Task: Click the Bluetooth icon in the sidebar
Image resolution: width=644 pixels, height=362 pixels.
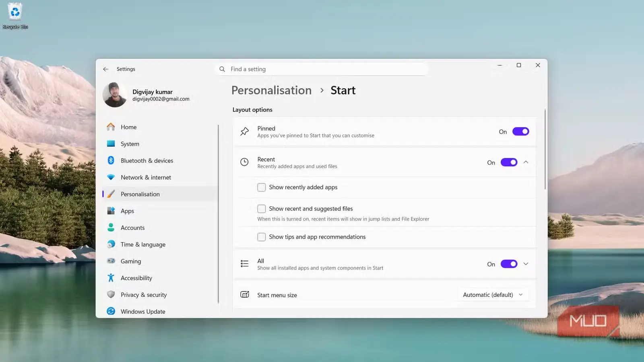Action: pyautogui.click(x=111, y=160)
